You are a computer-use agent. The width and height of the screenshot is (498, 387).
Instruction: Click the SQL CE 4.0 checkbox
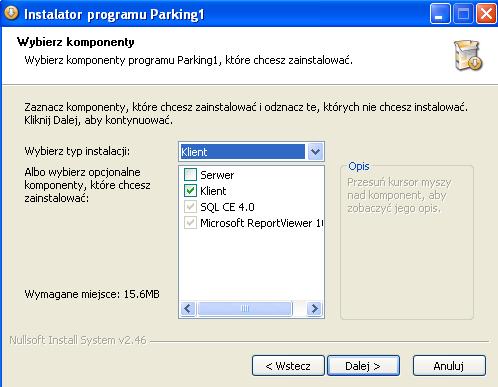click(x=190, y=207)
